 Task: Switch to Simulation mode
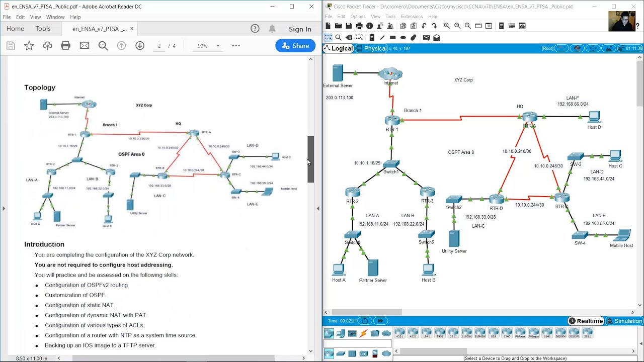pos(624,321)
